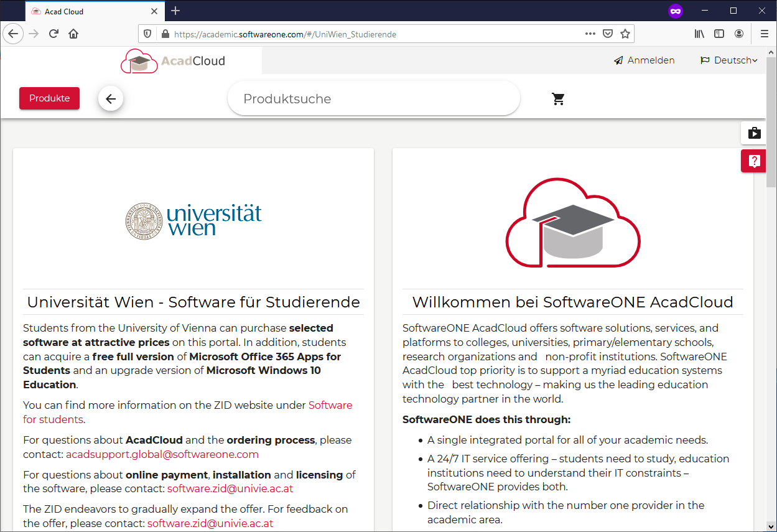Click the AcadCloud logo in the header
777x532 pixels.
pyautogui.click(x=174, y=61)
